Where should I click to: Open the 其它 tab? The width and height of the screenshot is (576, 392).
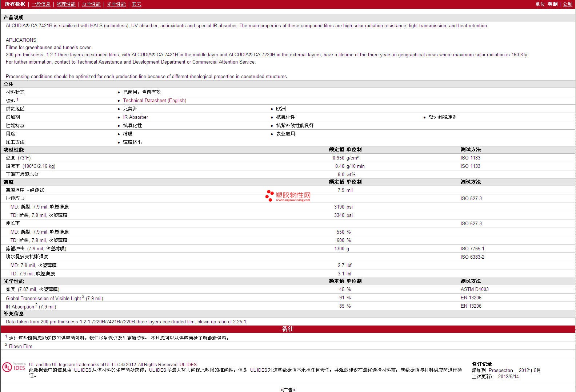(x=136, y=4)
